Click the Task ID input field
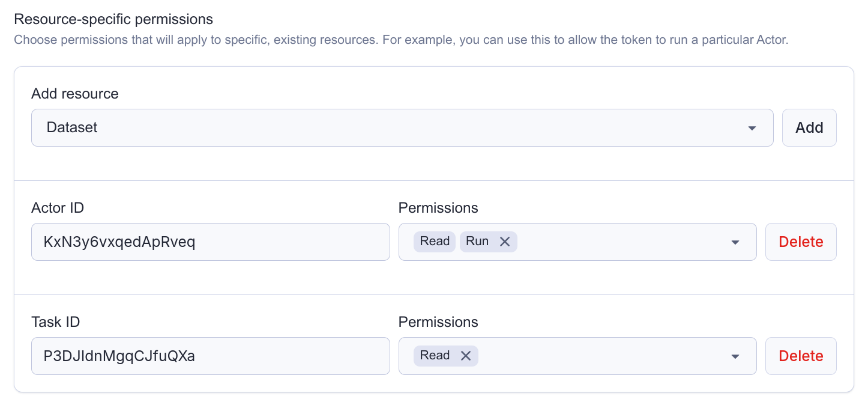The height and width of the screenshot is (405, 868). pos(210,356)
